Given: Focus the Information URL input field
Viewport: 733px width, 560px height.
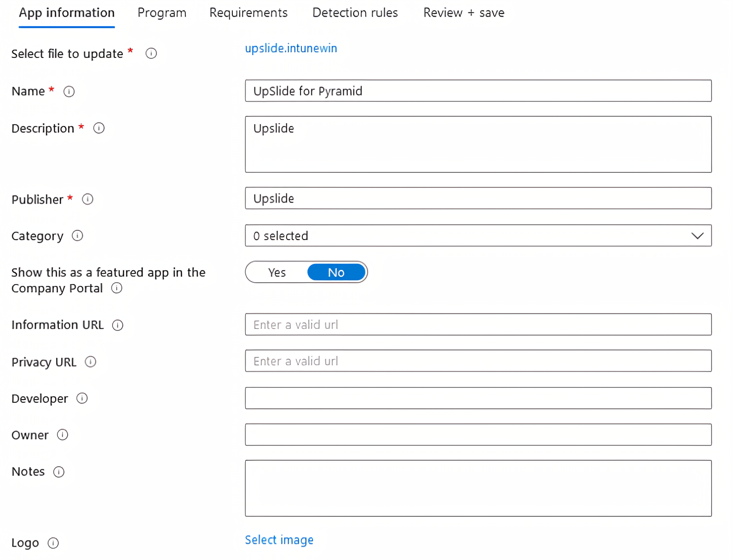Looking at the screenshot, I should 478,325.
